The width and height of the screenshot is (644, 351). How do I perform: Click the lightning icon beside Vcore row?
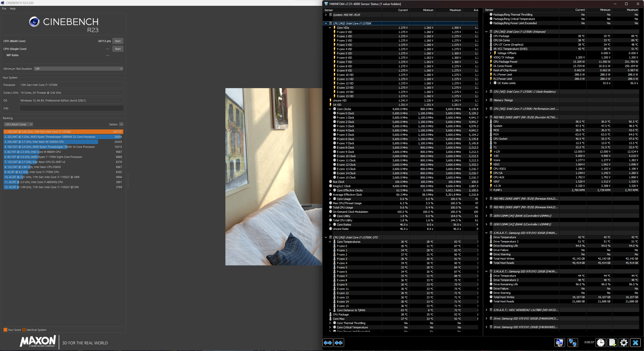[x=491, y=160]
